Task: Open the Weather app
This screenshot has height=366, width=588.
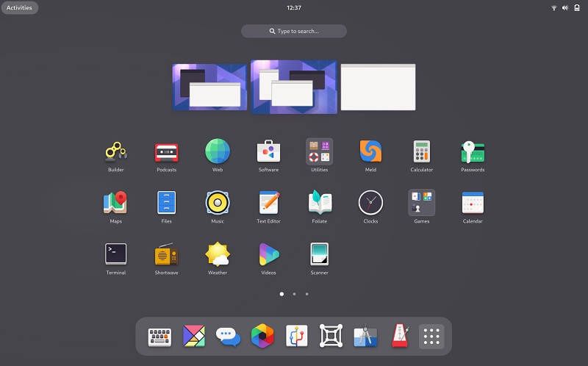Action: (x=218, y=254)
